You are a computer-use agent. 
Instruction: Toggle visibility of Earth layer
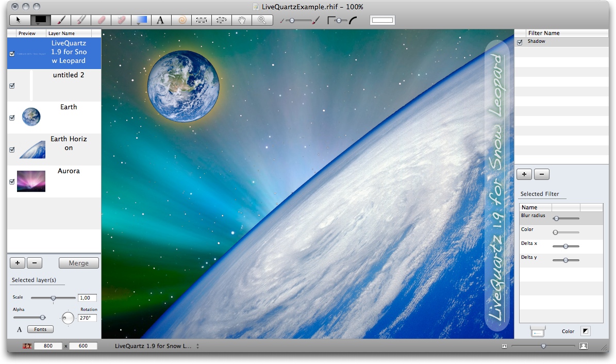pos(12,118)
